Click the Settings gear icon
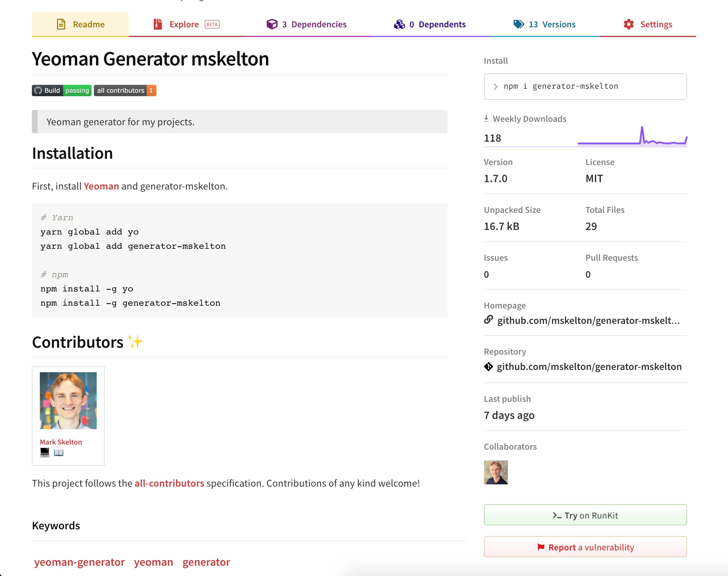The width and height of the screenshot is (728, 576). click(628, 24)
